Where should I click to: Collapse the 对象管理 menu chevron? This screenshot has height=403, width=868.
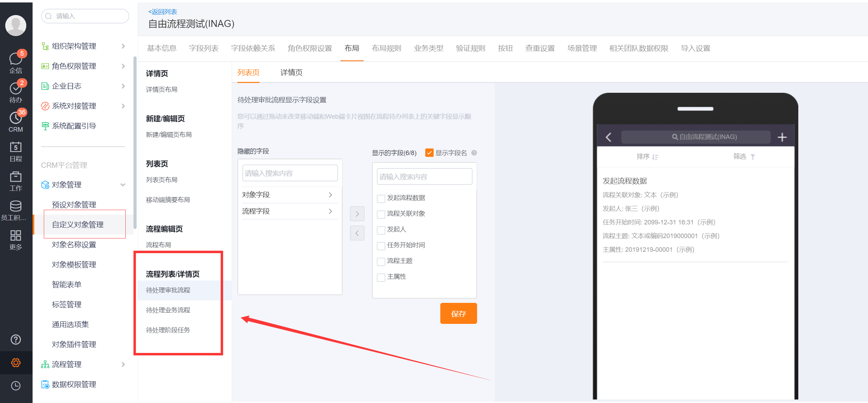click(x=123, y=185)
